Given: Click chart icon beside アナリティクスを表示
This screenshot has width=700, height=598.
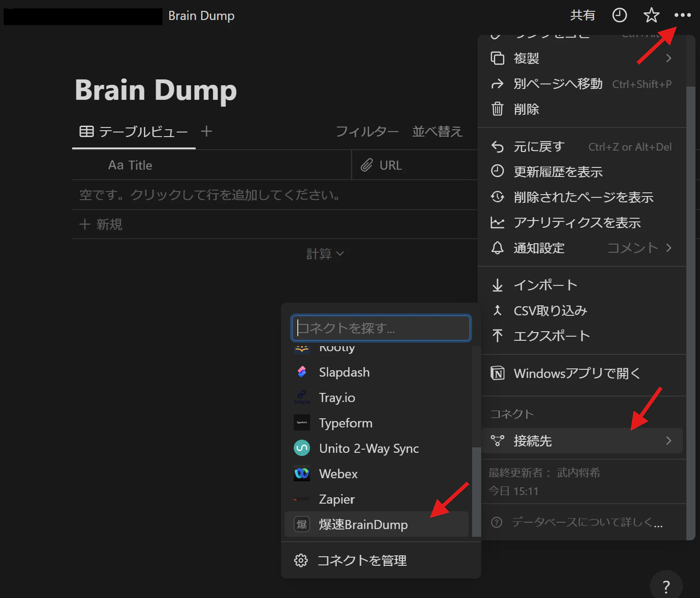Looking at the screenshot, I should pos(498,222).
